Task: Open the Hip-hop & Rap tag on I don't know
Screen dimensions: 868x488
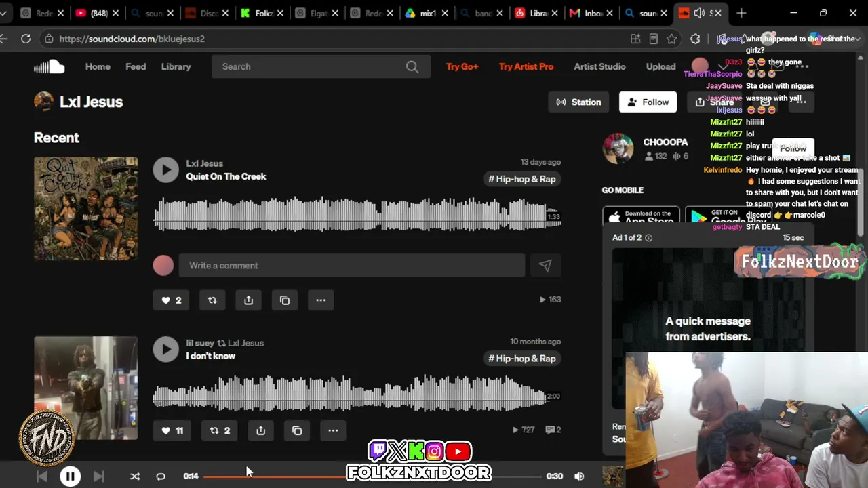Action: click(x=522, y=359)
